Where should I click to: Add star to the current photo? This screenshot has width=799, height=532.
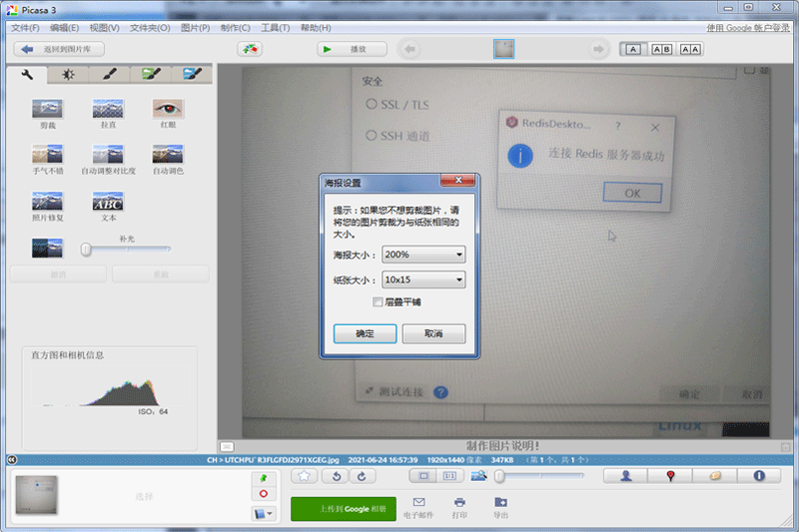coord(305,476)
